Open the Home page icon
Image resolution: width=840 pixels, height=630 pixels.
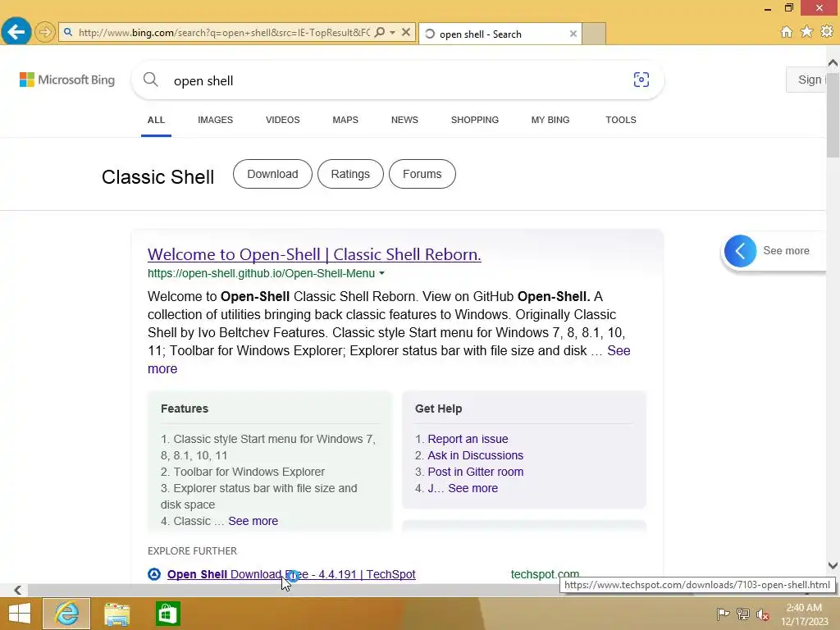click(x=787, y=32)
